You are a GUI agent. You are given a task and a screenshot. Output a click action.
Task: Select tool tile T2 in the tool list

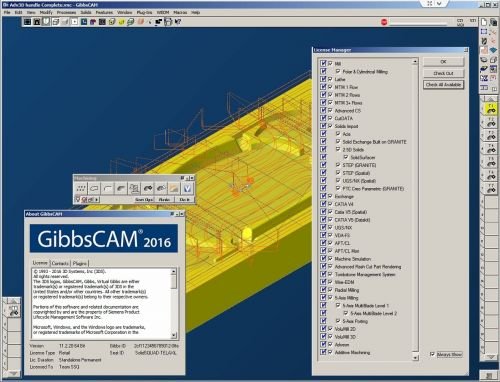491,122
